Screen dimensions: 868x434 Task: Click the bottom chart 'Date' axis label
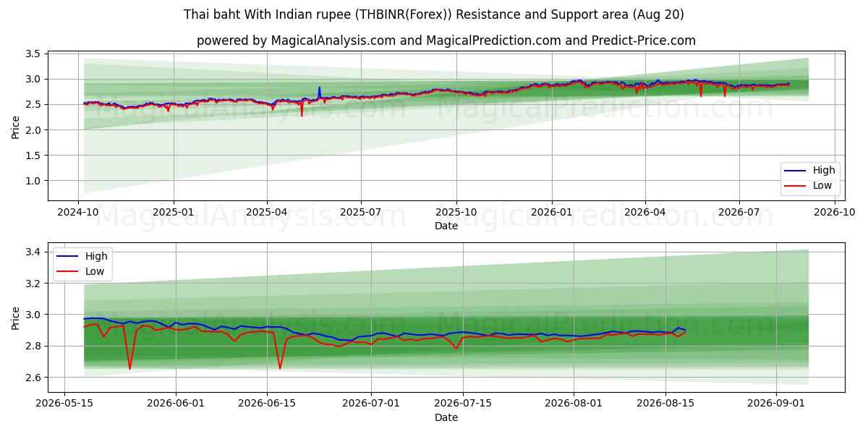(x=446, y=417)
